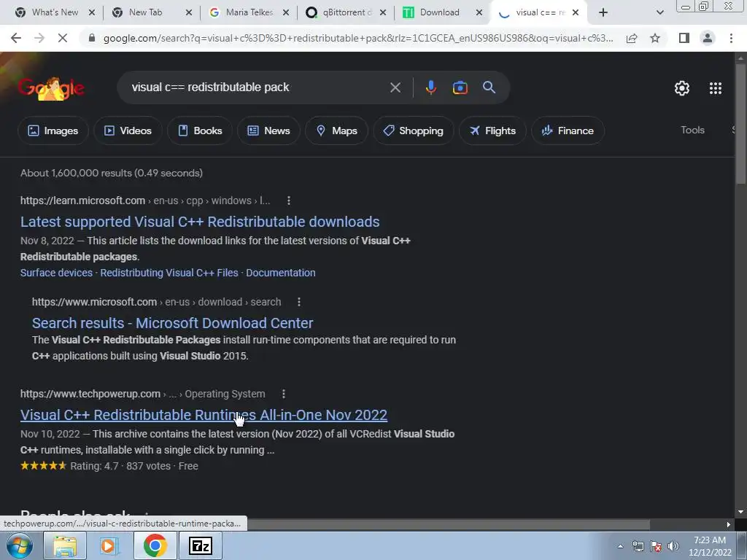Click the search query text field

point(258,87)
